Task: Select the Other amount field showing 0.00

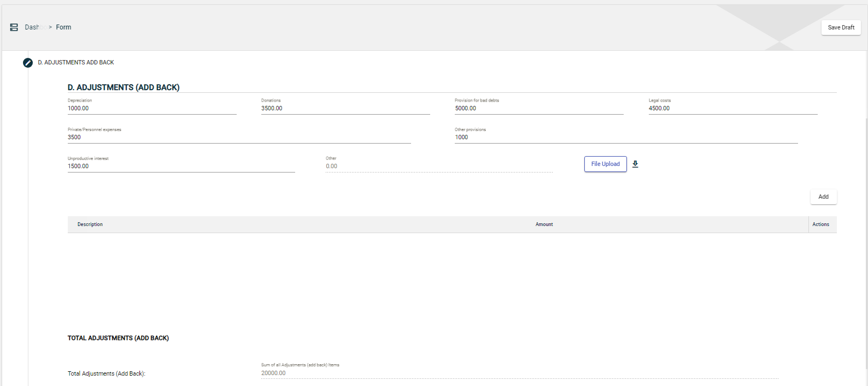Action: 438,167
